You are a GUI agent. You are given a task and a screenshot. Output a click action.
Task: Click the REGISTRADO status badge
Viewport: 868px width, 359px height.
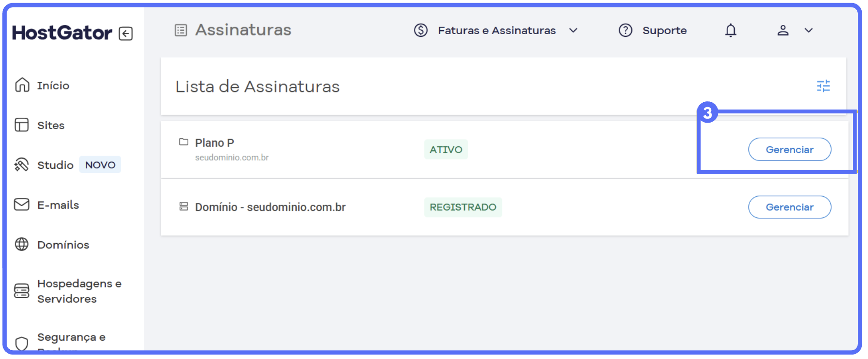(462, 207)
